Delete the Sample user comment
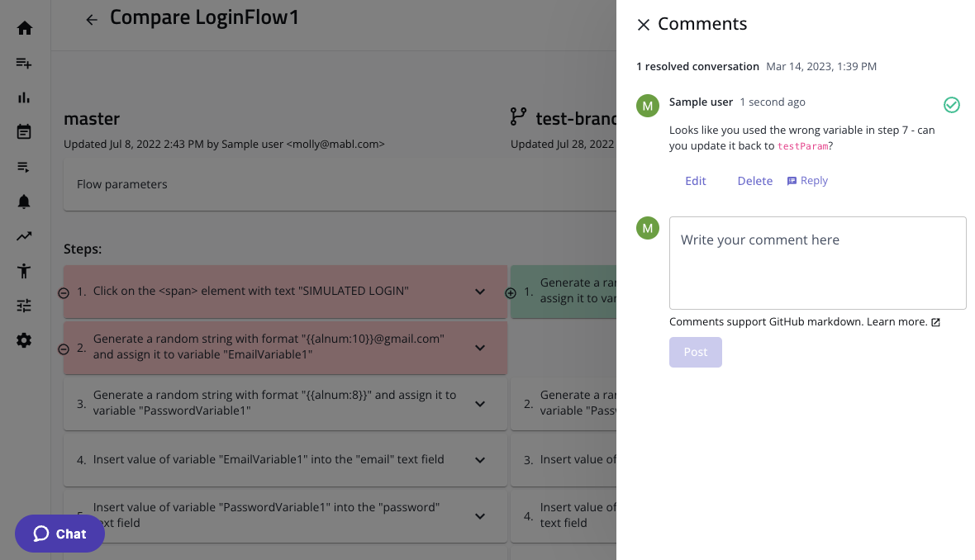 [754, 181]
